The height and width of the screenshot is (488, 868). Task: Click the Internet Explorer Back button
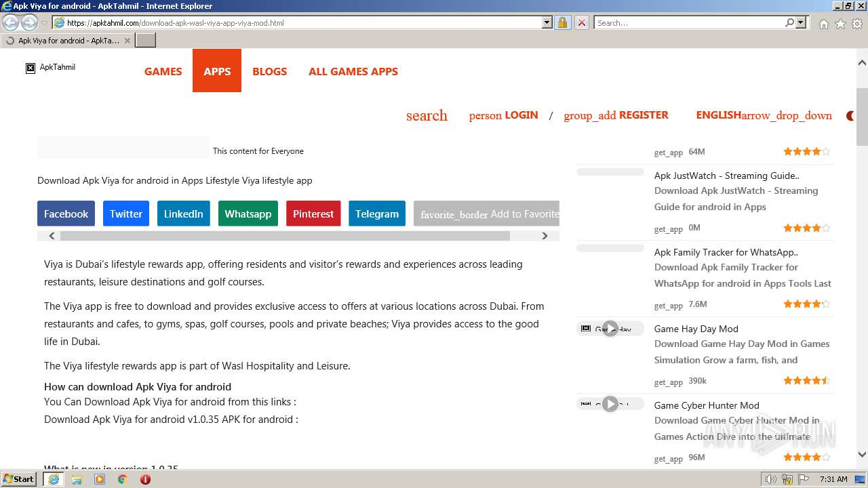click(11, 22)
